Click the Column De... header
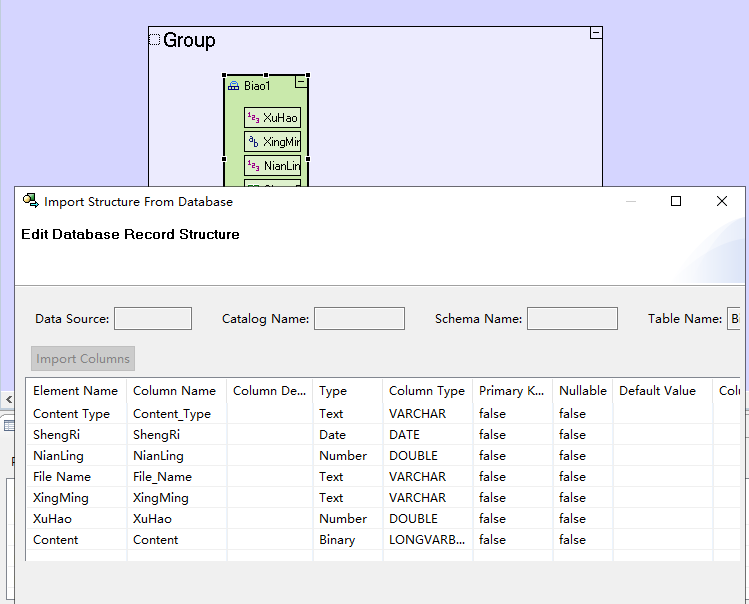The height and width of the screenshot is (604, 749). [x=270, y=390]
